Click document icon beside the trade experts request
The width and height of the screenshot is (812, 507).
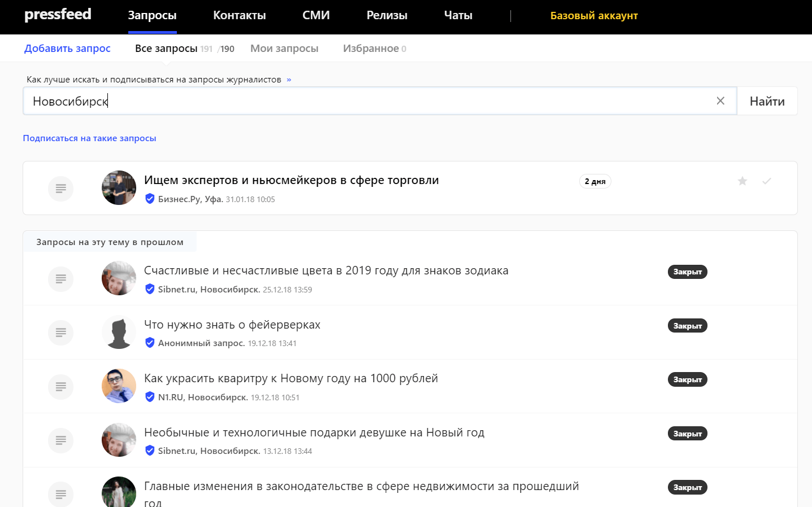pos(61,189)
